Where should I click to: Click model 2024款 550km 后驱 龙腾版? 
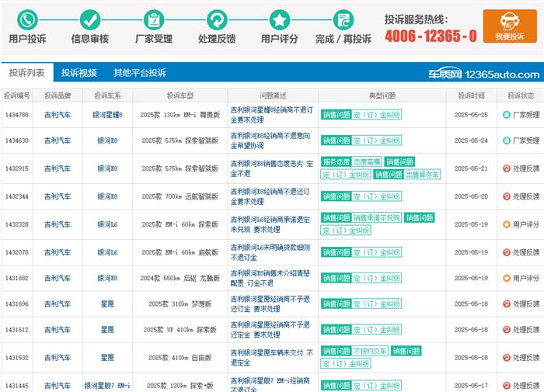(x=180, y=278)
